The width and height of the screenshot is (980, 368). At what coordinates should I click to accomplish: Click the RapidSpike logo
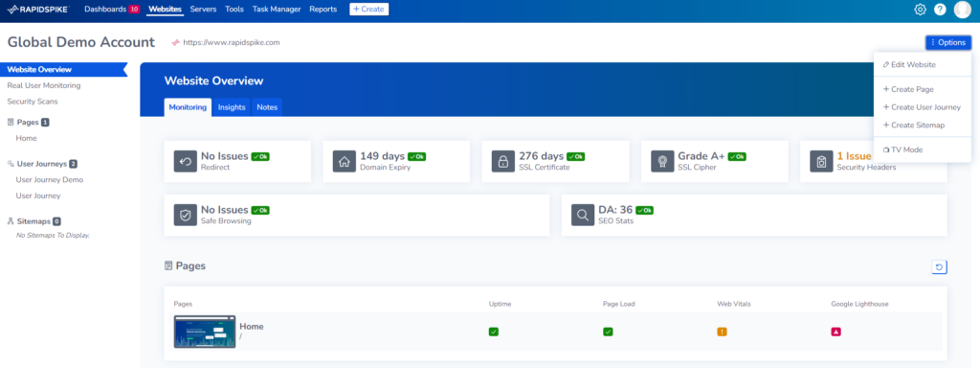coord(37,10)
